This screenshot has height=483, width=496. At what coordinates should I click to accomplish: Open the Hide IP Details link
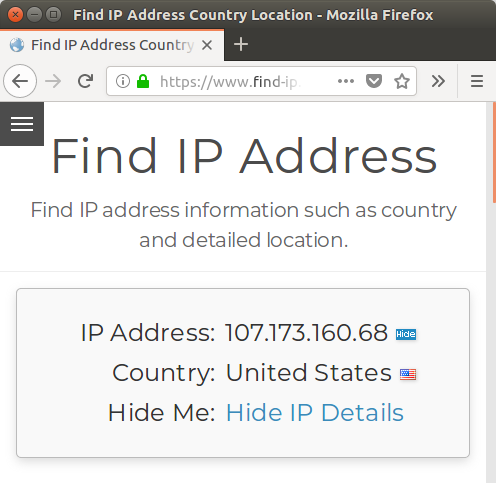[315, 413]
